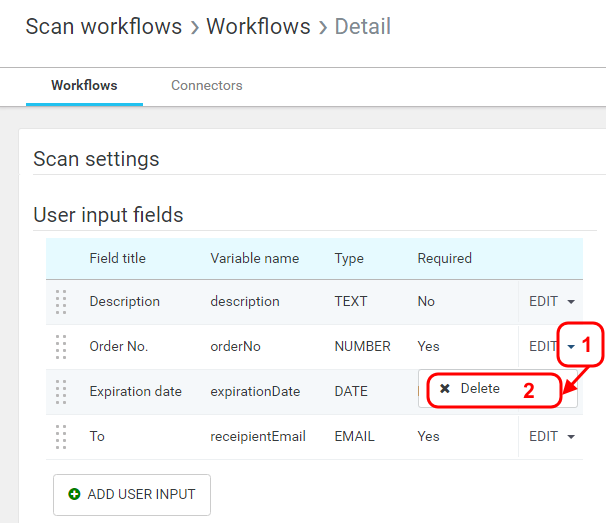
Task: Select the Workflows tab
Action: [85, 86]
